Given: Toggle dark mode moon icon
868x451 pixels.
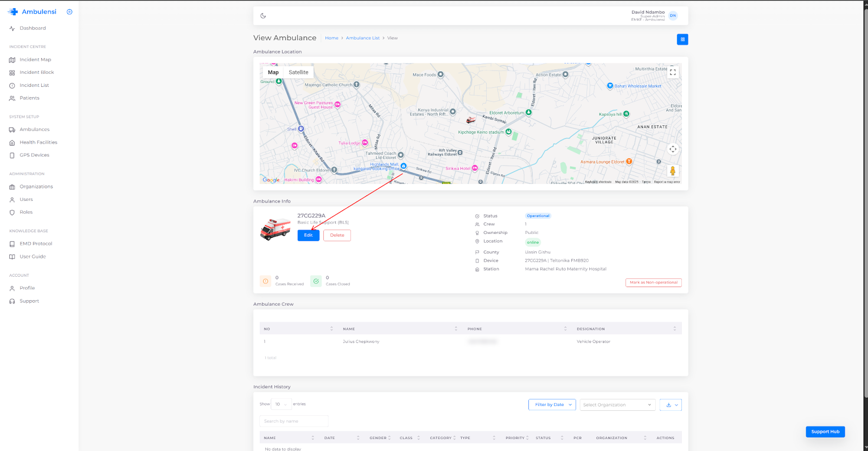Looking at the screenshot, I should 263,16.
